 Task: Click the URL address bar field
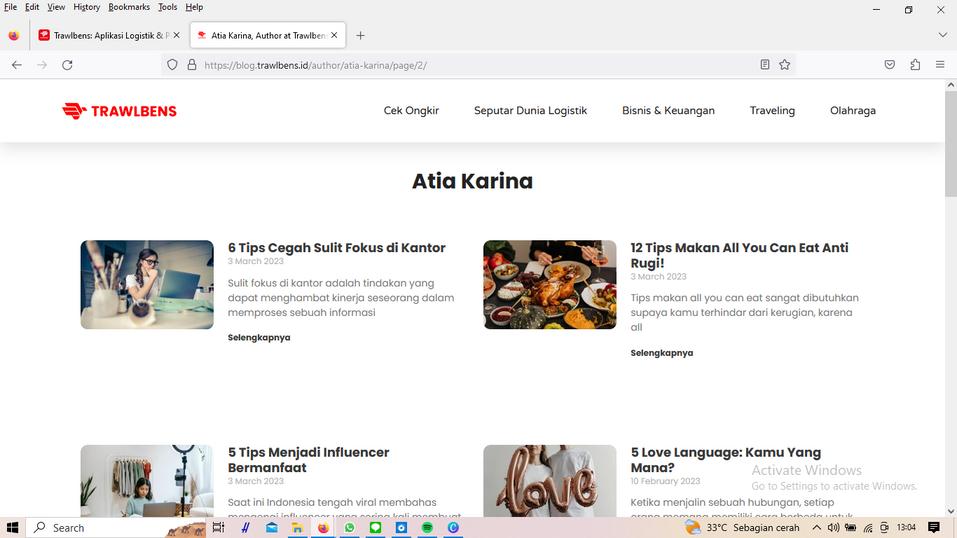pos(476,65)
